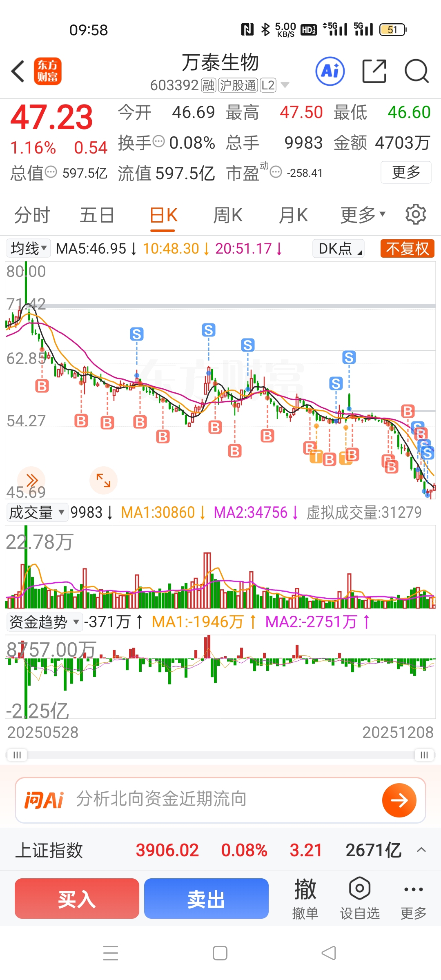Open the search magnifier icon
441x980 pixels.
416,71
